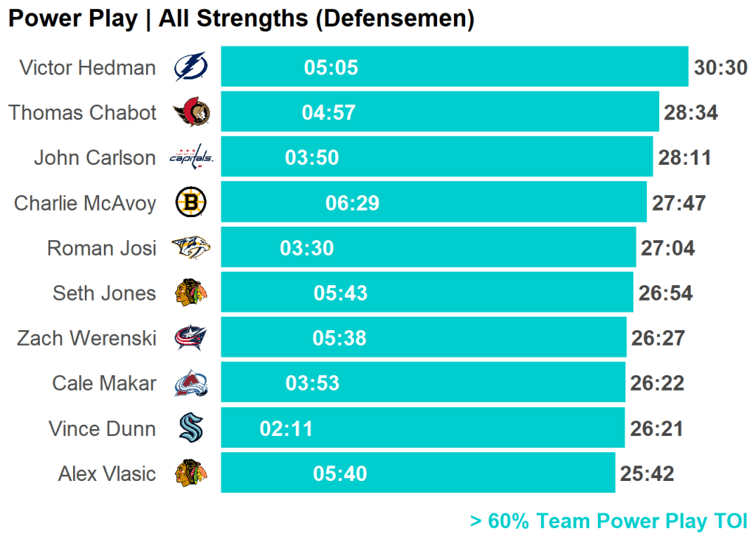Click the Roman Josi name label
756x540 pixels.
click(x=101, y=248)
